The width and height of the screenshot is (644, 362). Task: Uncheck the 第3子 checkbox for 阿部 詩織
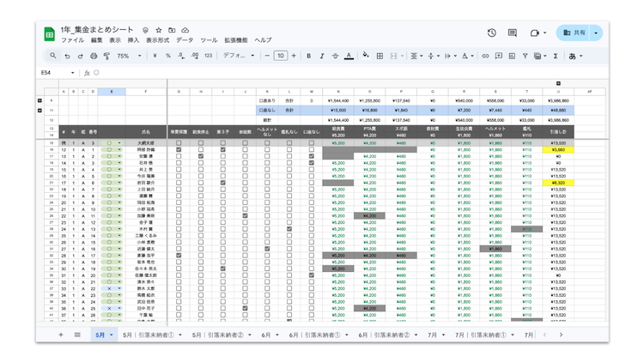coord(222,149)
